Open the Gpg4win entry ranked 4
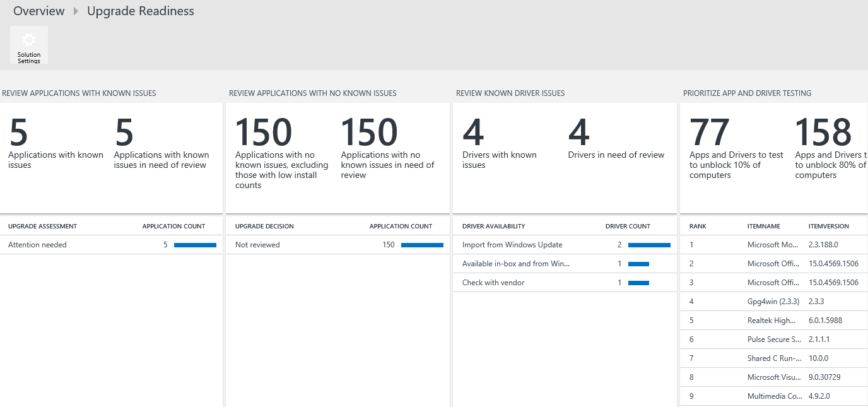This screenshot has width=868, height=407. pyautogui.click(x=773, y=301)
